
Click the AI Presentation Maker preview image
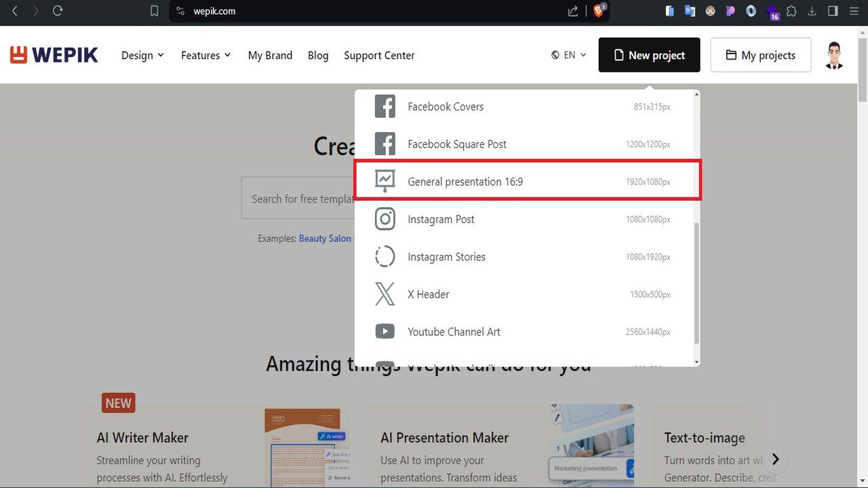click(591, 447)
